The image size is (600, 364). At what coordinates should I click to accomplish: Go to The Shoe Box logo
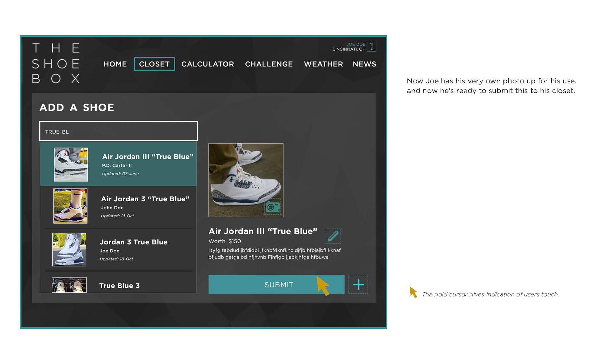click(56, 64)
